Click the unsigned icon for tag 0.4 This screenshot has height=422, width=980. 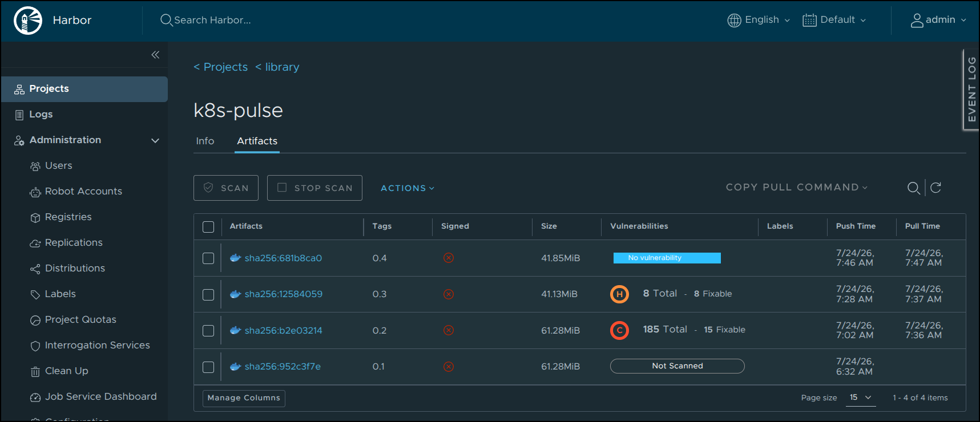pos(449,258)
